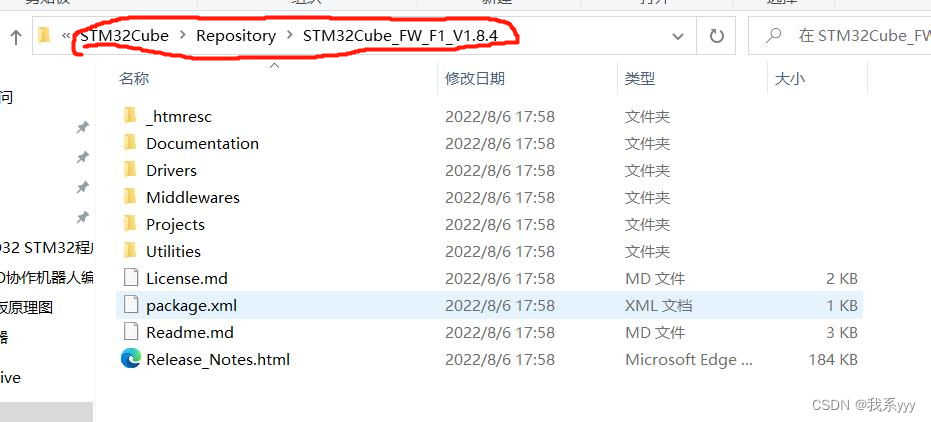Click the Up navigation arrow icon
Viewport: 931px width, 422px height.
click(x=16, y=37)
